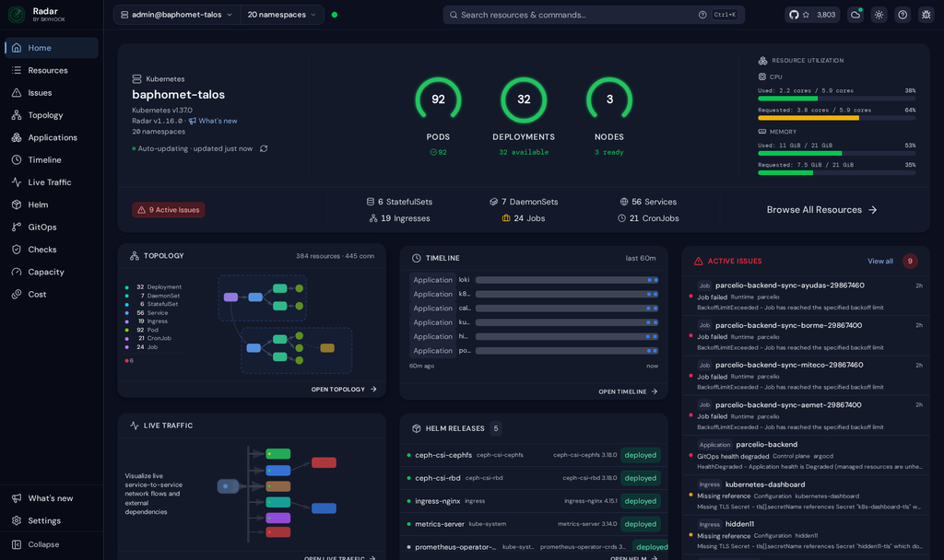Click the loki Application timeline row
944x560 pixels.
pyautogui.click(x=534, y=280)
